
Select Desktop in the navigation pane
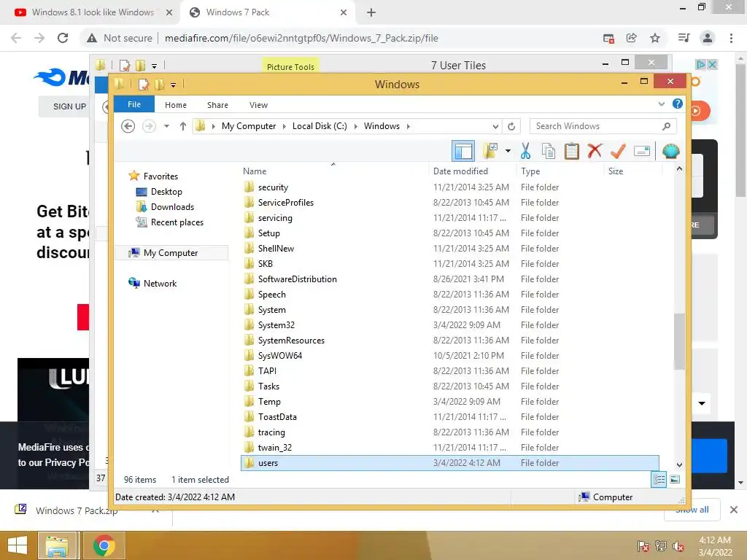tap(166, 192)
